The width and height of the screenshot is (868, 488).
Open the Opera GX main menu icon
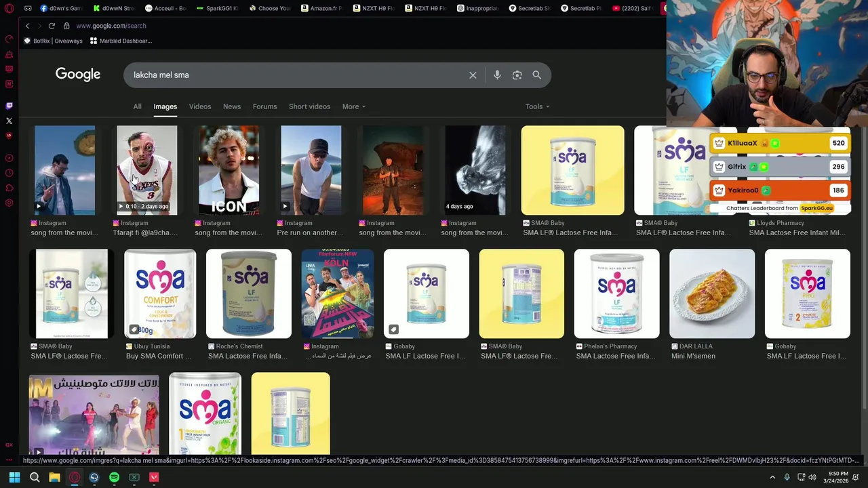point(9,8)
